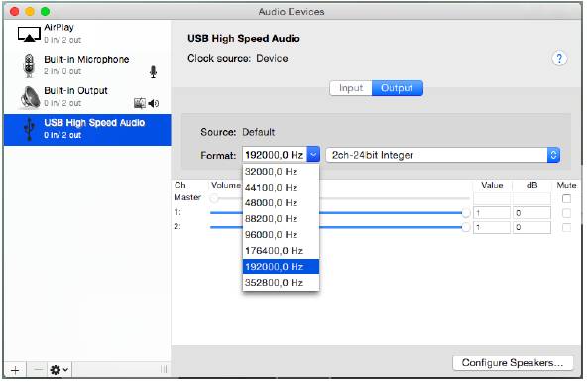This screenshot has height=382, width=588.
Task: Click the sidebar resize handle
Action: [164, 370]
